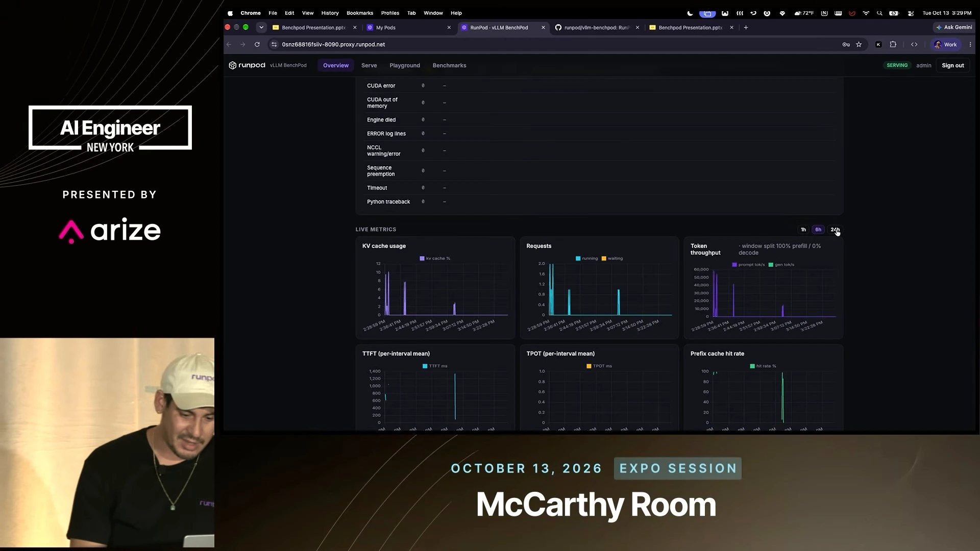This screenshot has height=551, width=980.
Task: Open the History menu
Action: pyautogui.click(x=330, y=13)
